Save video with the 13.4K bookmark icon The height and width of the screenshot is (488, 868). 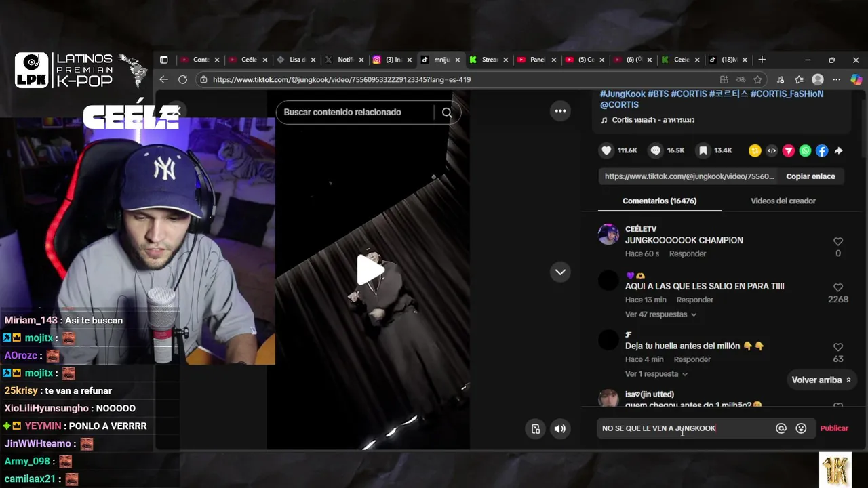coord(703,150)
